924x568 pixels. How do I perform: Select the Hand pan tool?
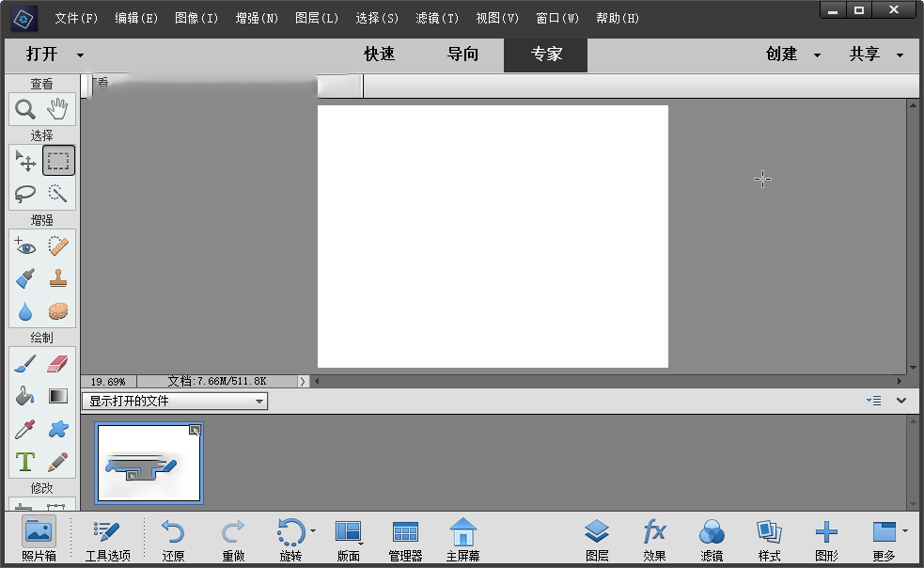coord(57,108)
